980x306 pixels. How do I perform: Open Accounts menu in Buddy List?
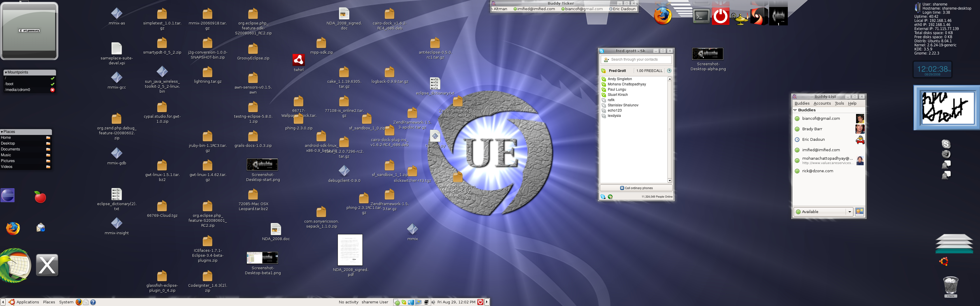pyautogui.click(x=822, y=103)
